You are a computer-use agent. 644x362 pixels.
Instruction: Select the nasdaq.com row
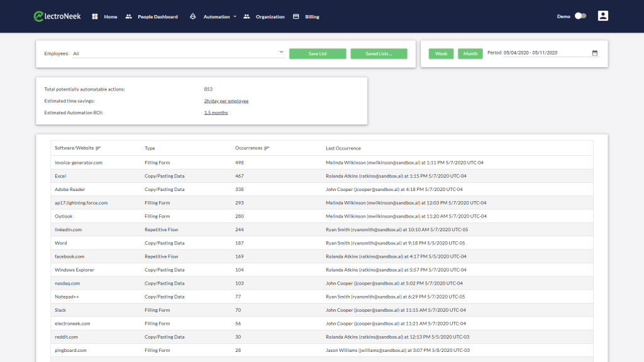321,283
